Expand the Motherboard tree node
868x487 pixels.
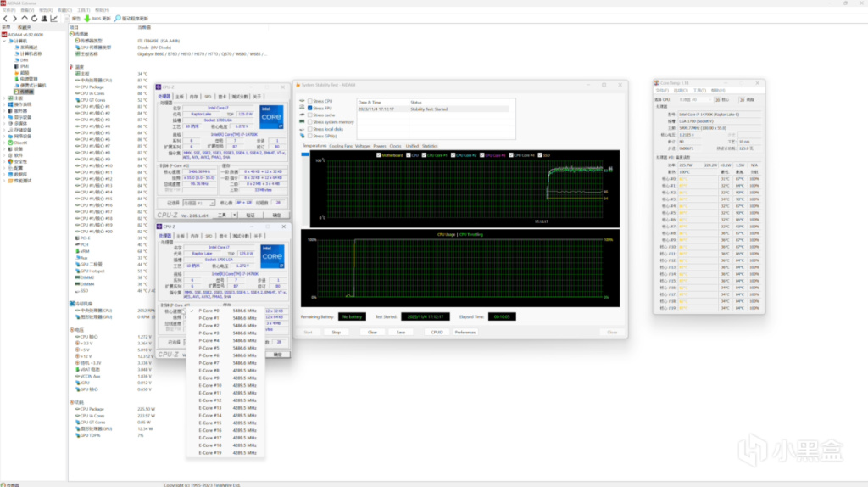tap(5, 98)
